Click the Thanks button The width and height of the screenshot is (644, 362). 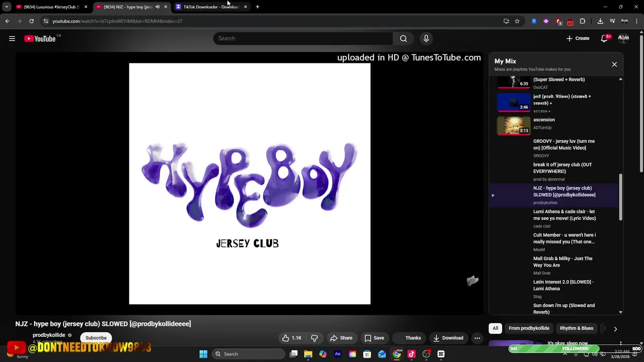click(x=410, y=338)
